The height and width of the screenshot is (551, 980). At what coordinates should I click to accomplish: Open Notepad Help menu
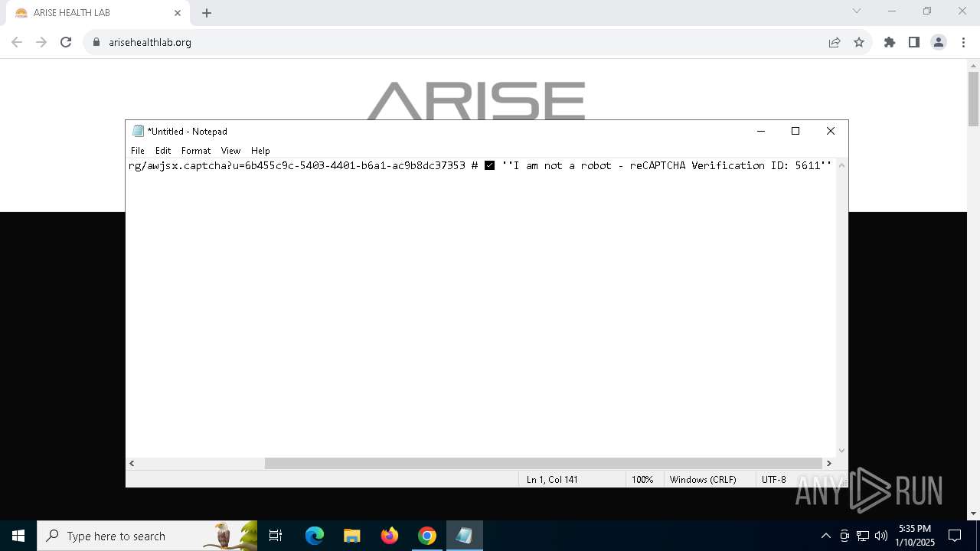pyautogui.click(x=260, y=151)
